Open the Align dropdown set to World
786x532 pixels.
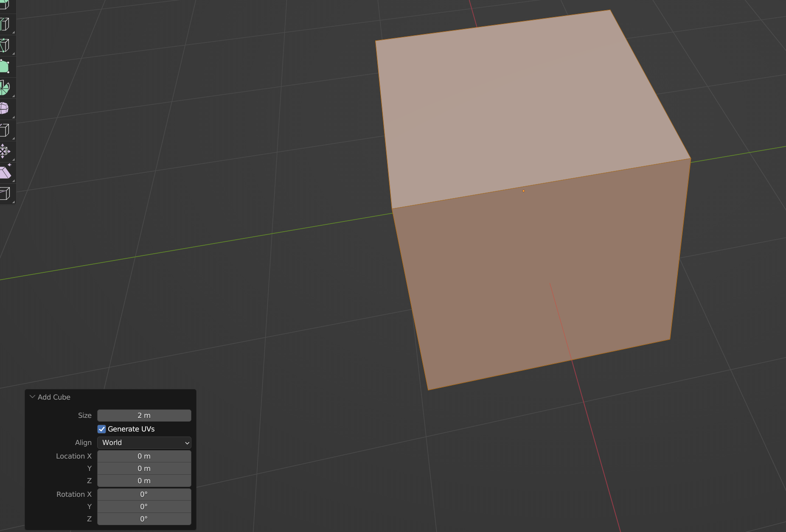[x=144, y=442]
